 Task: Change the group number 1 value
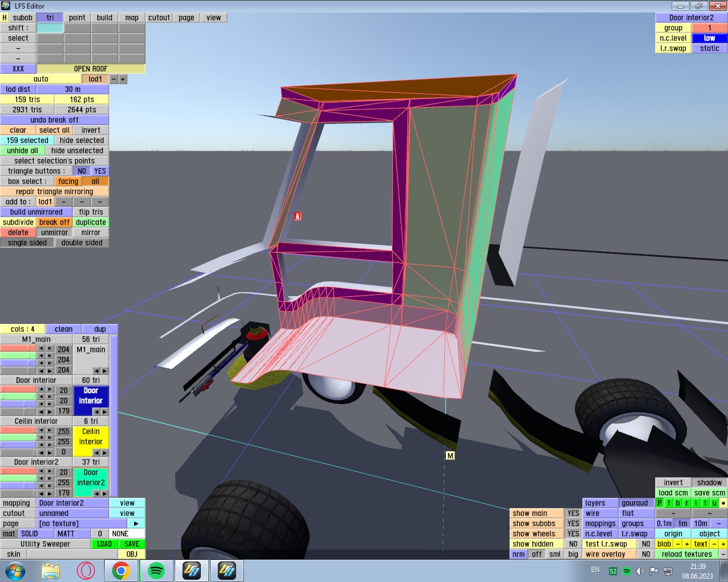tap(710, 28)
